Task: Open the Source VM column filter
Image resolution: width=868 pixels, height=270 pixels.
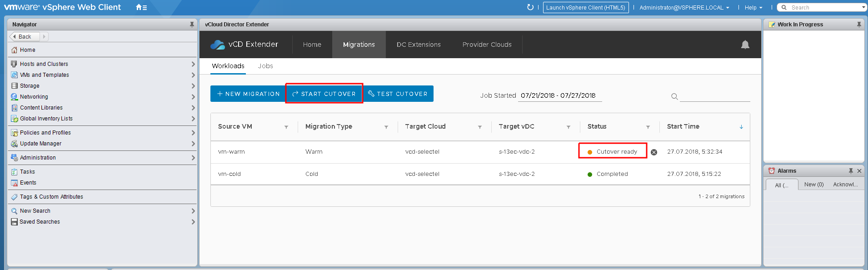Action: [286, 127]
